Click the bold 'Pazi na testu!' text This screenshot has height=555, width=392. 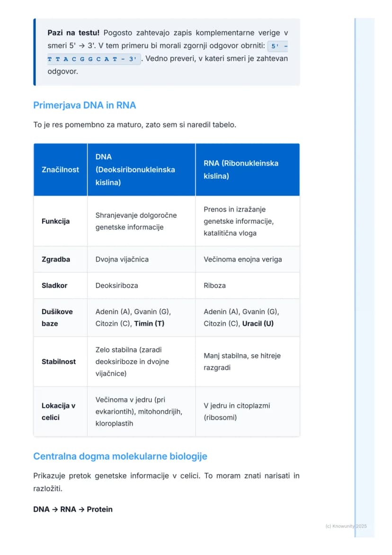coord(73,33)
